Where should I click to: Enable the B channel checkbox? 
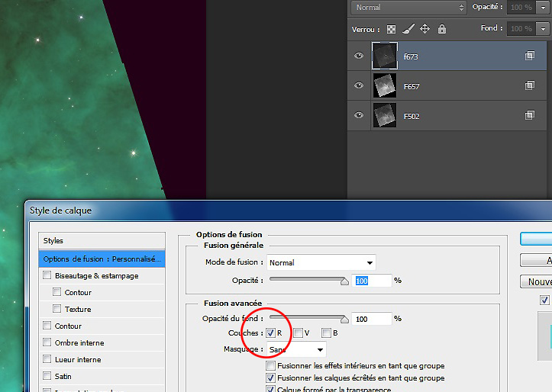(326, 333)
